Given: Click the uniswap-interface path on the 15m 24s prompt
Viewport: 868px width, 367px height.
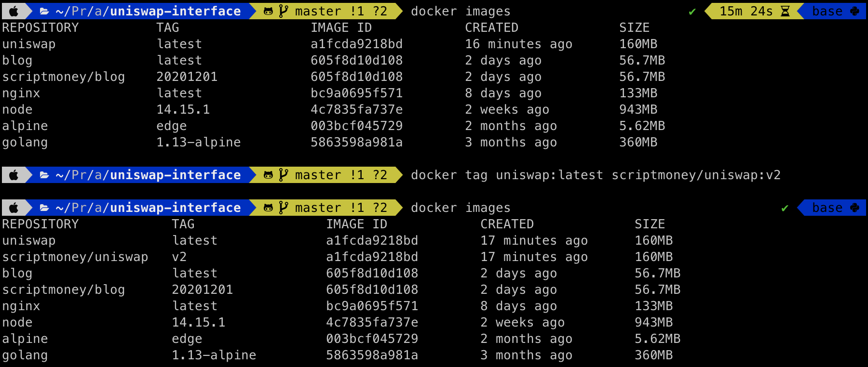Looking at the screenshot, I should pos(176,11).
